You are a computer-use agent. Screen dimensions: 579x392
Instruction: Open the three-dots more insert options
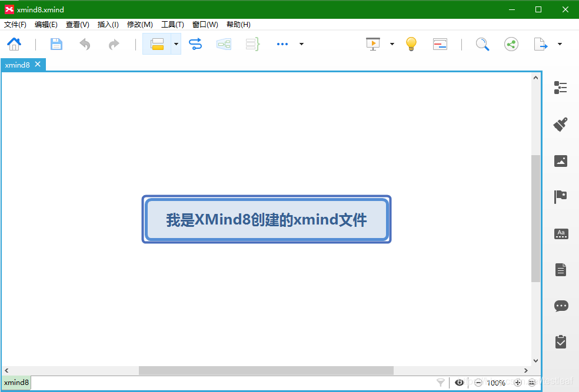[x=282, y=44]
